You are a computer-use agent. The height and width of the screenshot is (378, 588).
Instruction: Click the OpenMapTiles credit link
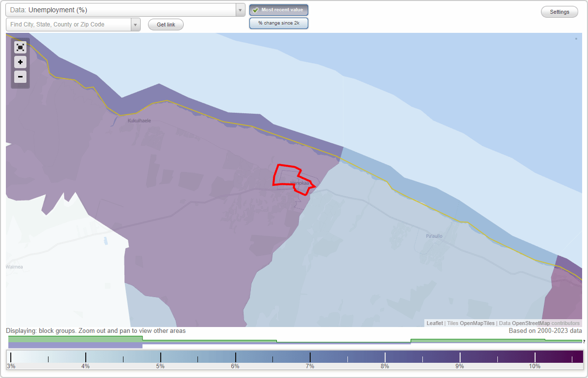[x=477, y=323]
